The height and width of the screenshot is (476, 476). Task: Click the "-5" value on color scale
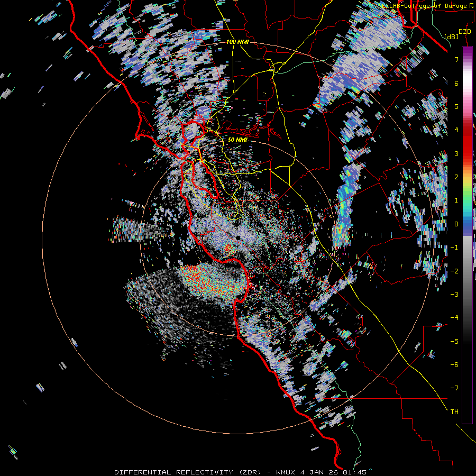point(454,341)
